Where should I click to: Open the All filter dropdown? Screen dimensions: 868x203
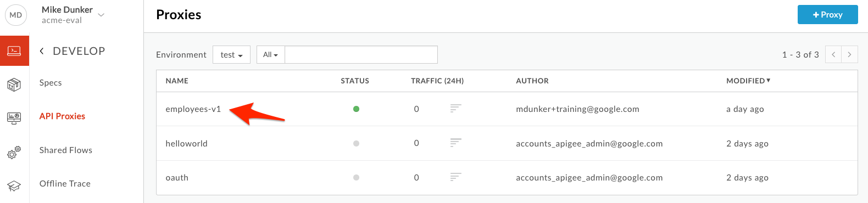[270, 54]
